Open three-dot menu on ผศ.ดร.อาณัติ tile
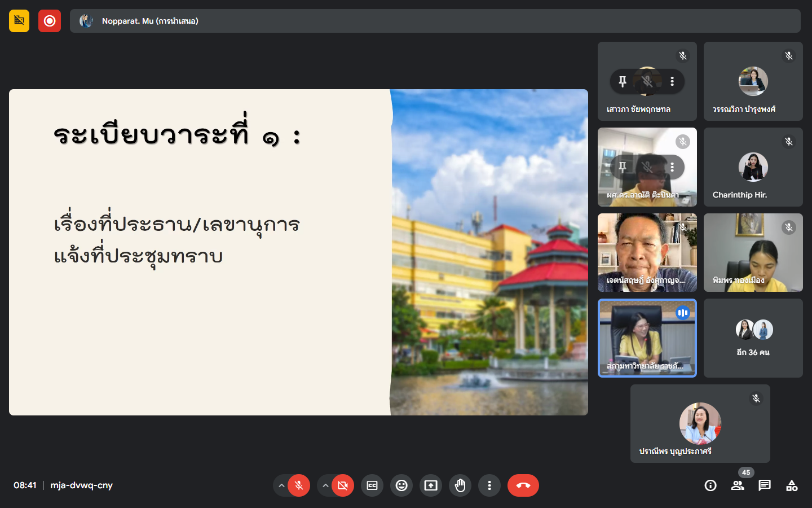Viewport: 812px width, 508px height. (672, 167)
